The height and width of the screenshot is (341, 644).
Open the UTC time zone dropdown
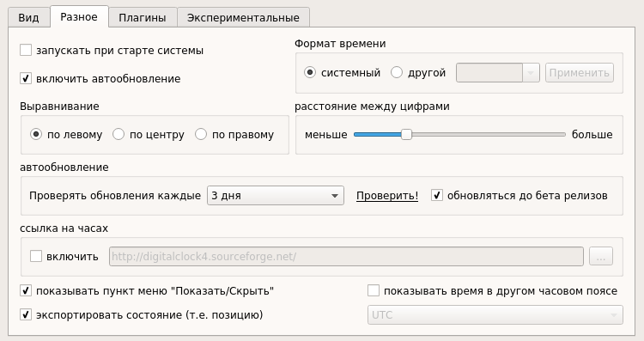pos(495,315)
